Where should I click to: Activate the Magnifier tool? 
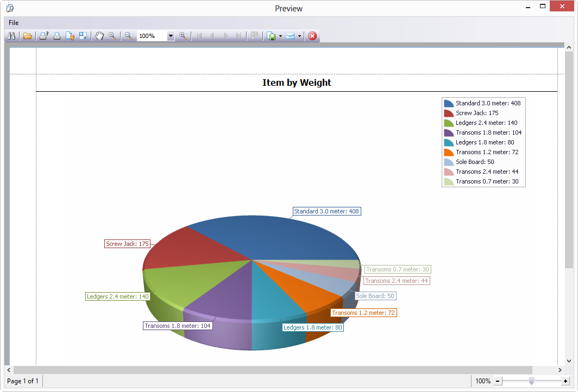[112, 36]
